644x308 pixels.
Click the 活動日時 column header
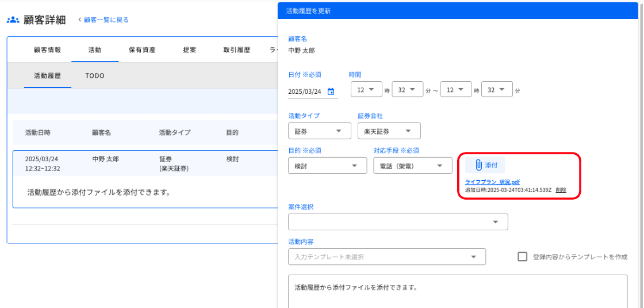38,132
